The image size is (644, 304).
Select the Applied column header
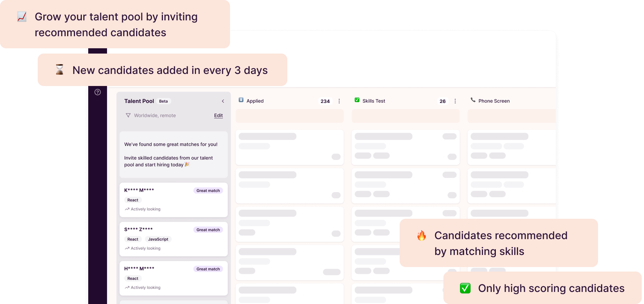click(x=255, y=101)
